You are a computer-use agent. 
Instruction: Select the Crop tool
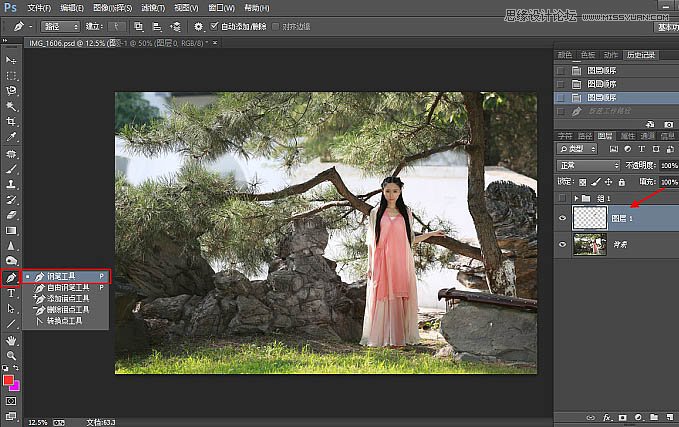click(x=11, y=121)
